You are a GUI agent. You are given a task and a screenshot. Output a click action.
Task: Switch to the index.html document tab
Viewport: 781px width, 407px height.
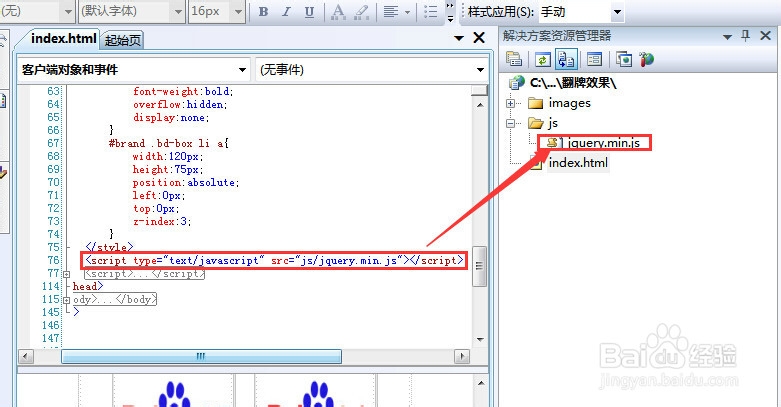tap(63, 38)
